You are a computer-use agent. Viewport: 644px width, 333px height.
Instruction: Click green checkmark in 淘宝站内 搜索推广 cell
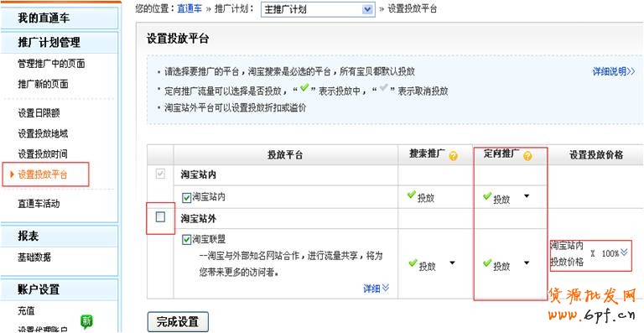click(412, 195)
